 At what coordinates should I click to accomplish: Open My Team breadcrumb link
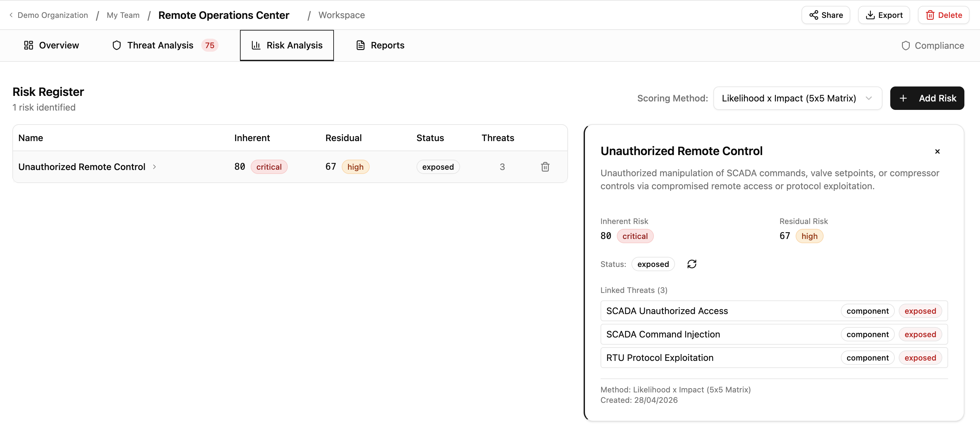pos(123,15)
